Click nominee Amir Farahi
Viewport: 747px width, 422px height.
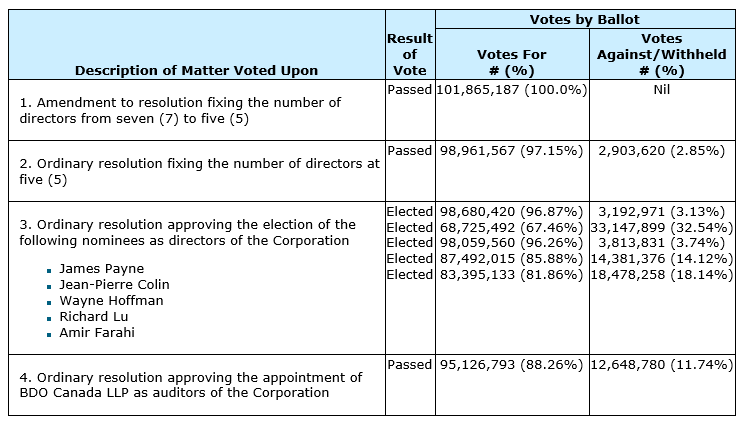click(x=97, y=332)
